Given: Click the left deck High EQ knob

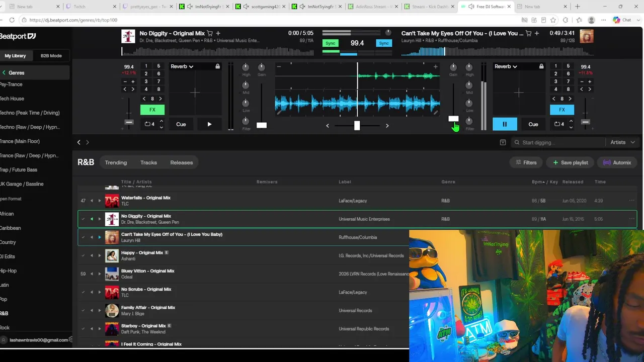Looking at the screenshot, I should pyautogui.click(x=246, y=67).
